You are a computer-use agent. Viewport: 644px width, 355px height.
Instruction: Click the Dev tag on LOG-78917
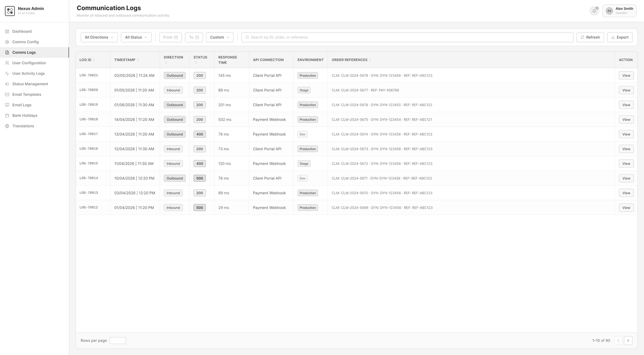pos(302,134)
